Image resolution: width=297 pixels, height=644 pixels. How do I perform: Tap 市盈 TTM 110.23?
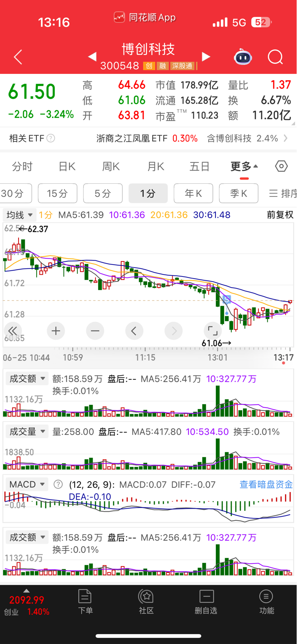(x=187, y=115)
